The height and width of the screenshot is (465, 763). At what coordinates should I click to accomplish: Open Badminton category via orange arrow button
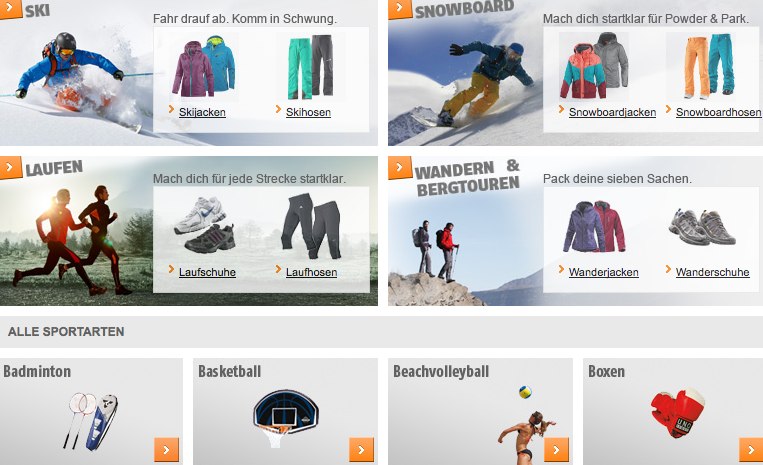(166, 449)
